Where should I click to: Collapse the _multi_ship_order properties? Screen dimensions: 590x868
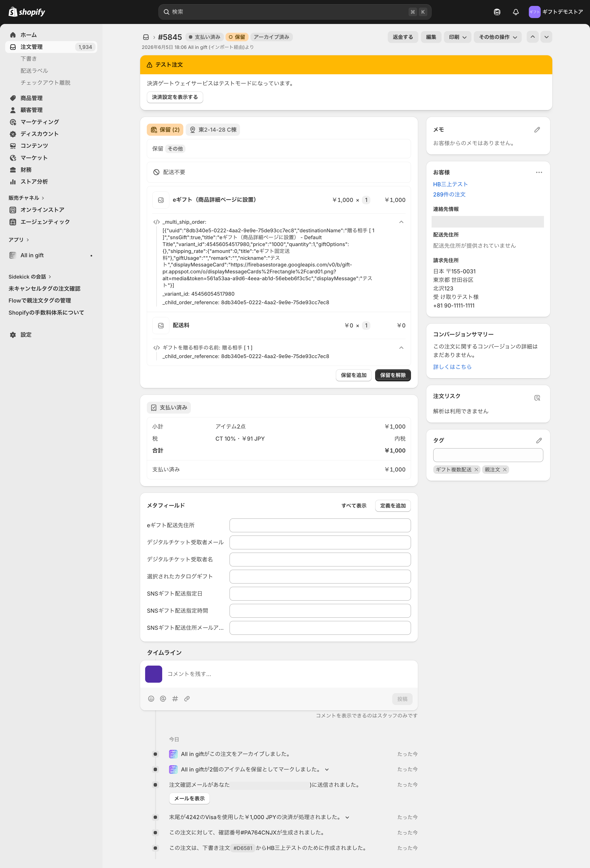[x=401, y=222]
